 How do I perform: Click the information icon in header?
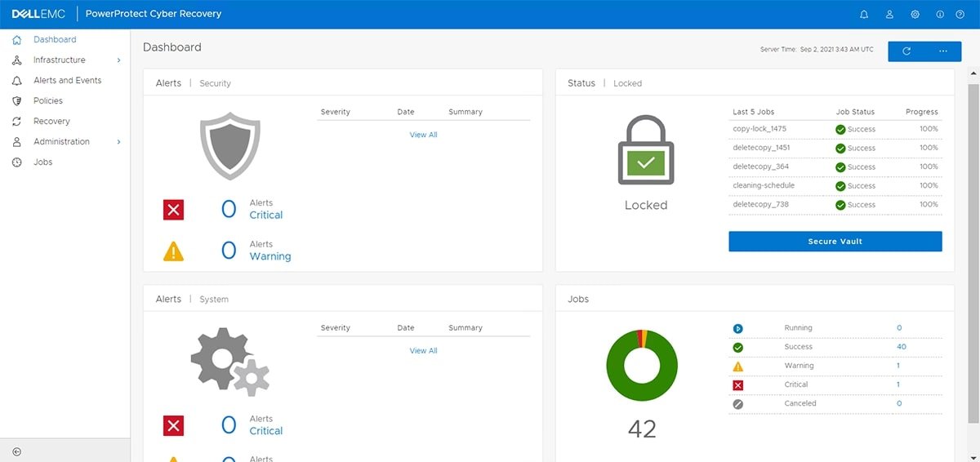(x=940, y=14)
